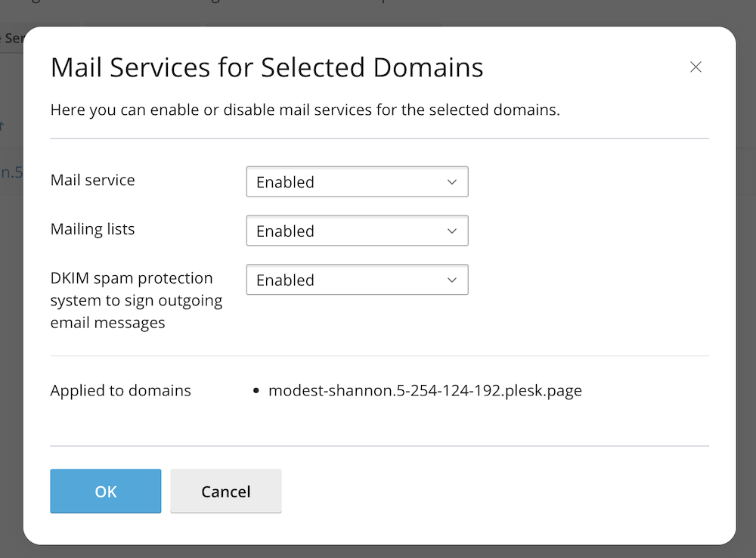Open the Mailing lists dropdown
Image resolution: width=756 pixels, height=558 pixels.
[357, 231]
